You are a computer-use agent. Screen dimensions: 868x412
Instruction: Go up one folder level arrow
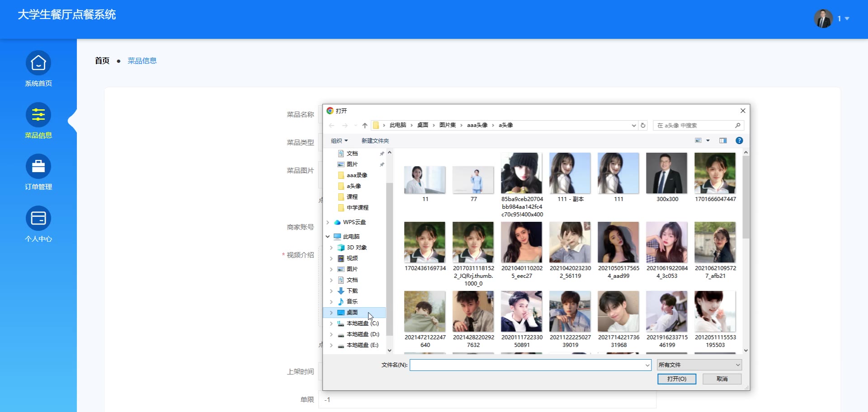pos(365,126)
